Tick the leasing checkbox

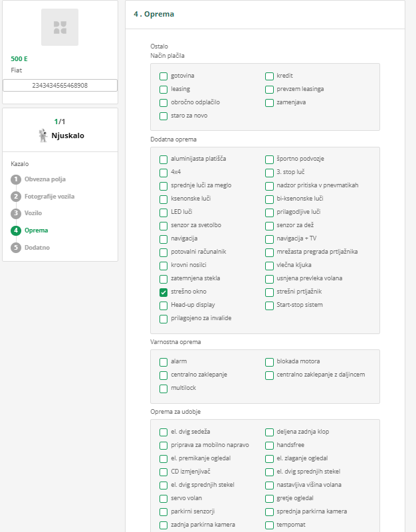point(163,89)
